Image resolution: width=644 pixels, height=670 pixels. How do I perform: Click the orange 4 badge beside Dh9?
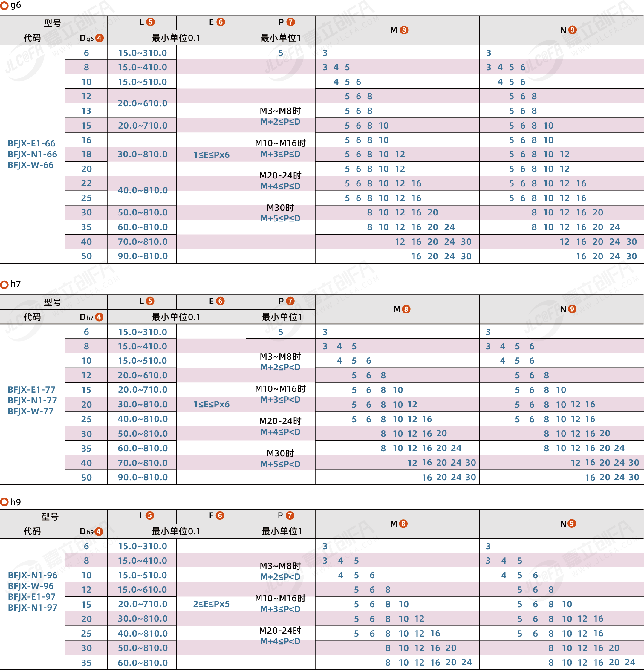tap(98, 531)
